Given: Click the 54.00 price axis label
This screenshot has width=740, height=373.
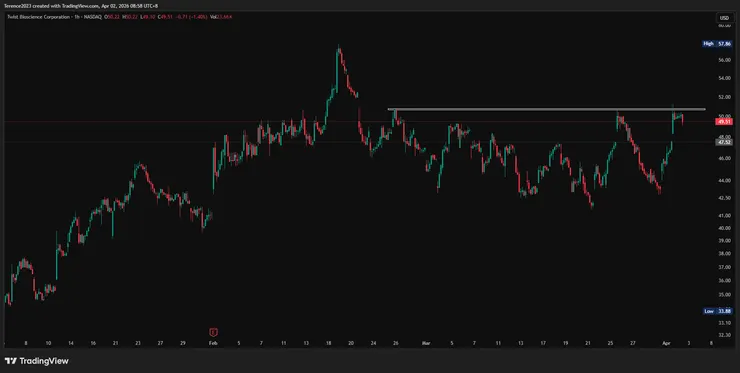Looking at the screenshot, I should click(x=723, y=78).
